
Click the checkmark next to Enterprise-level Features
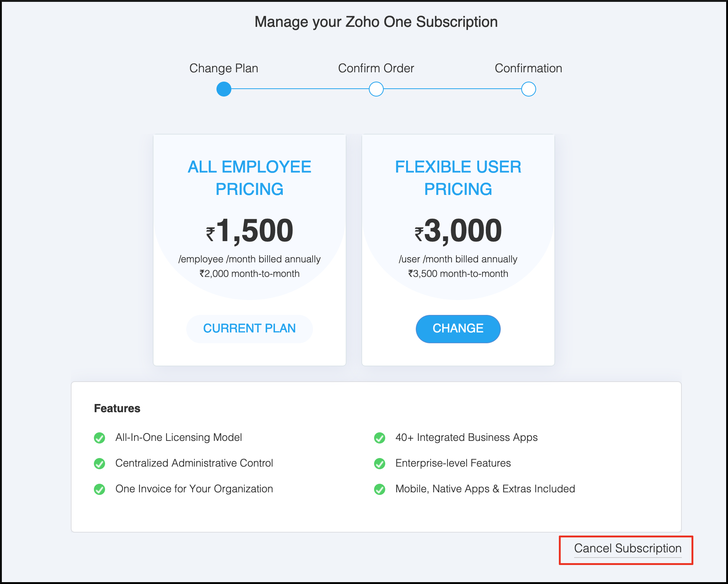tap(380, 463)
